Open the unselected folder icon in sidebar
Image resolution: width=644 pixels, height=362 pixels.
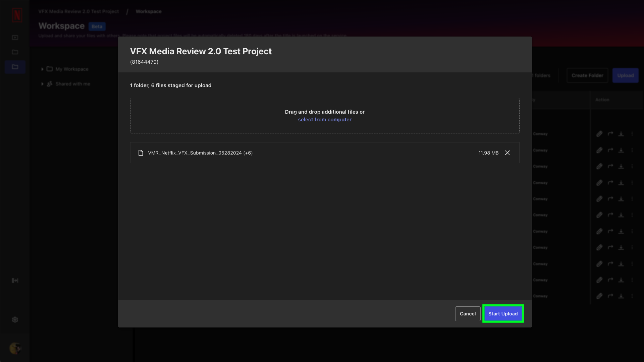pos(15,52)
